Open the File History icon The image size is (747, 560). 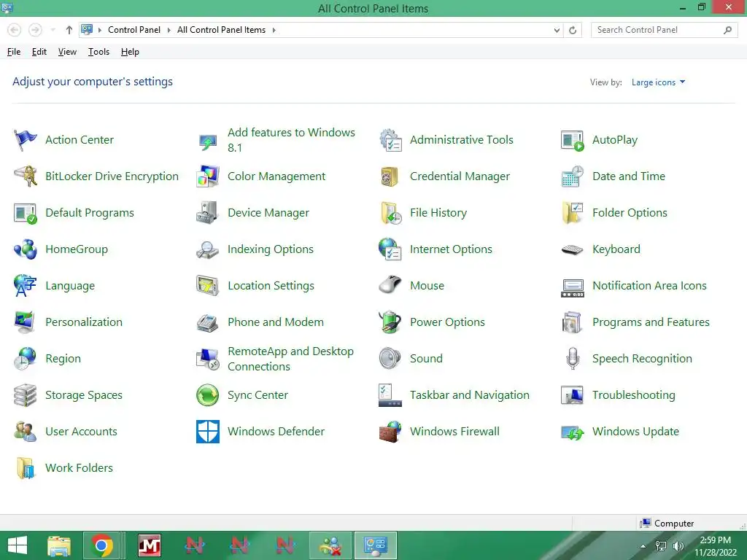point(390,213)
